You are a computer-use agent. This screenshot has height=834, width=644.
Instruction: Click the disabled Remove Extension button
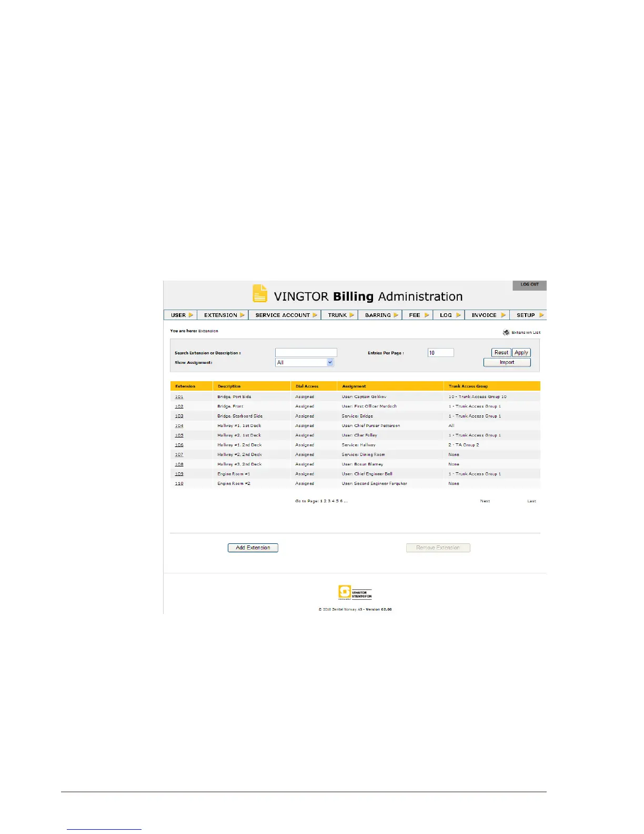tap(438, 548)
